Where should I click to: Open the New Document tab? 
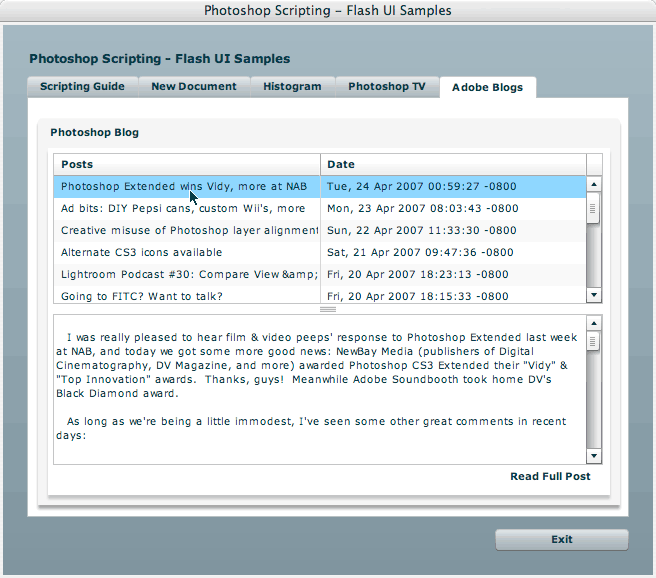pyautogui.click(x=194, y=87)
